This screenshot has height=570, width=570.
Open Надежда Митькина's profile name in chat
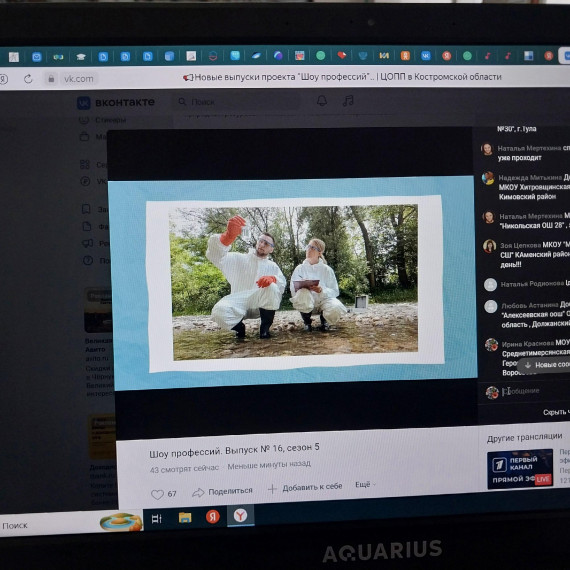coord(530,178)
